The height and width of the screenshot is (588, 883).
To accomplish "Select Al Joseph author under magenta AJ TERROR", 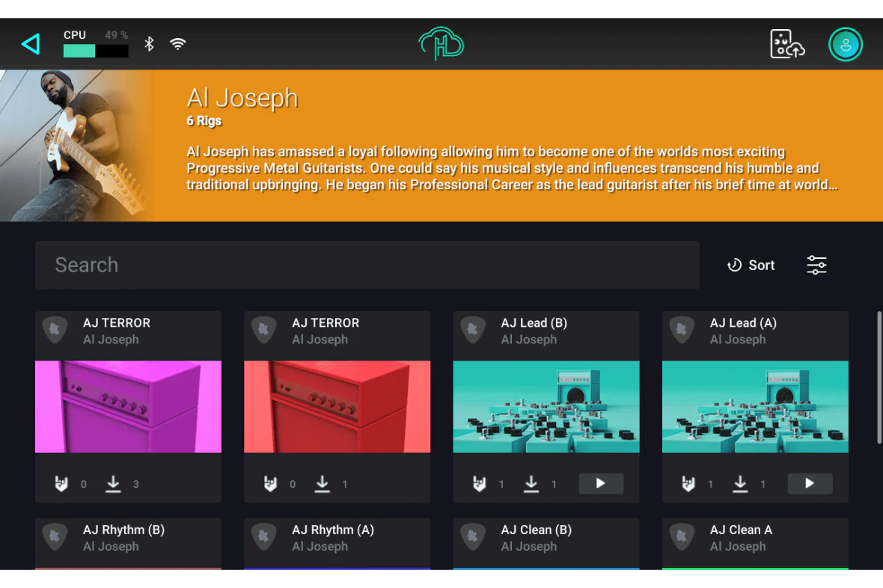I will tap(111, 340).
